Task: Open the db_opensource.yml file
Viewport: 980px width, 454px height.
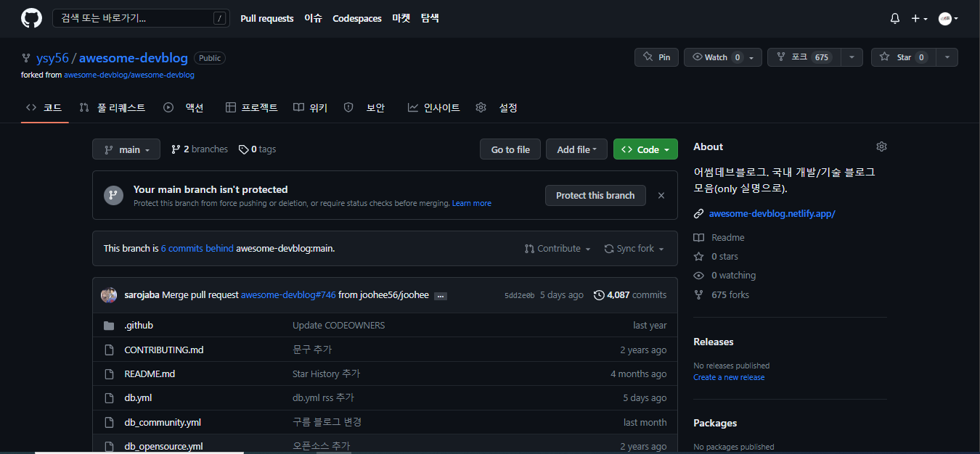Action: [163, 446]
